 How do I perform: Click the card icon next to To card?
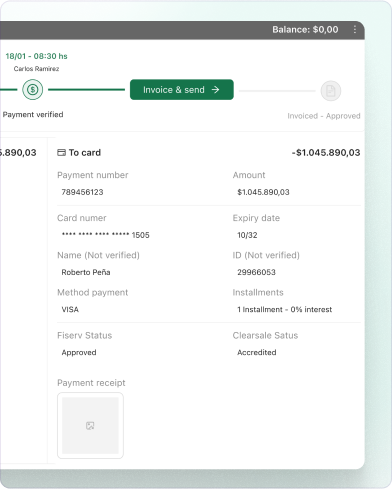click(61, 153)
